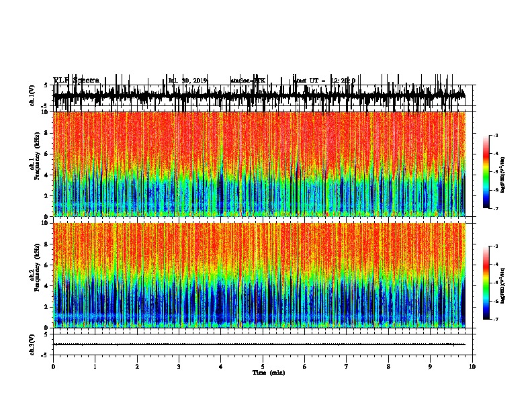Click time-axis tick label "6"
Screen dimensions: 532x411
tap(305, 367)
